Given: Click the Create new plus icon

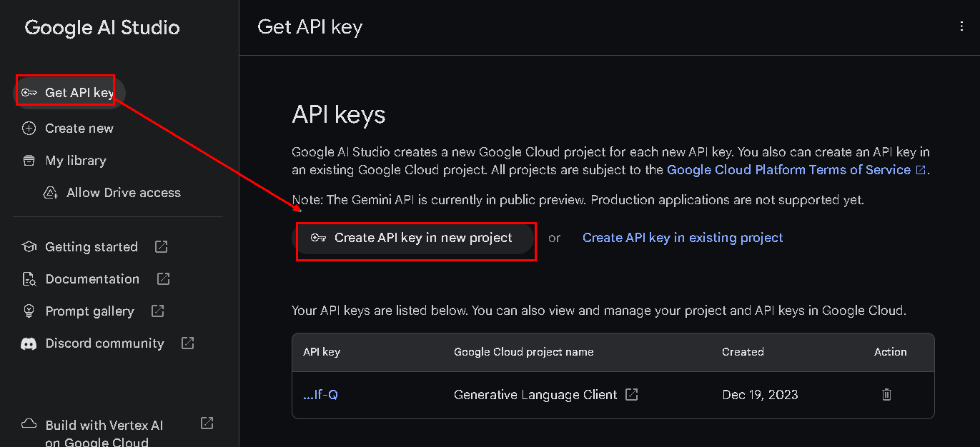Looking at the screenshot, I should tap(29, 129).
